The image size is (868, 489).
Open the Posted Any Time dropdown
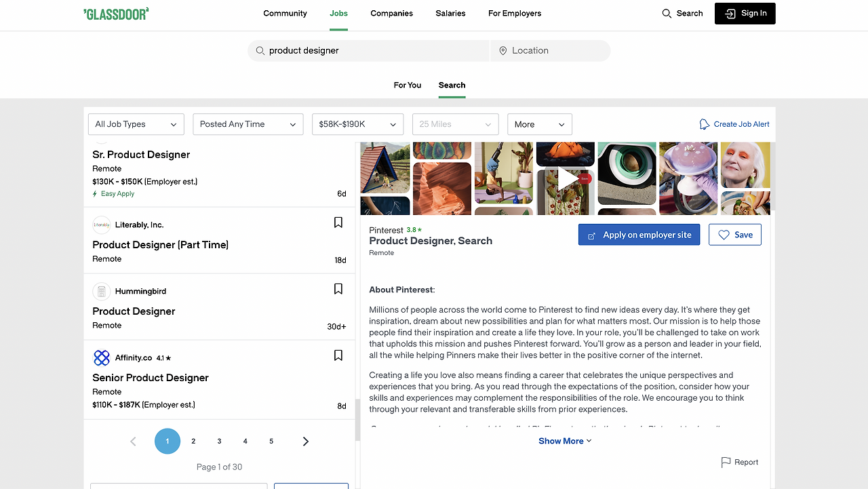point(248,124)
